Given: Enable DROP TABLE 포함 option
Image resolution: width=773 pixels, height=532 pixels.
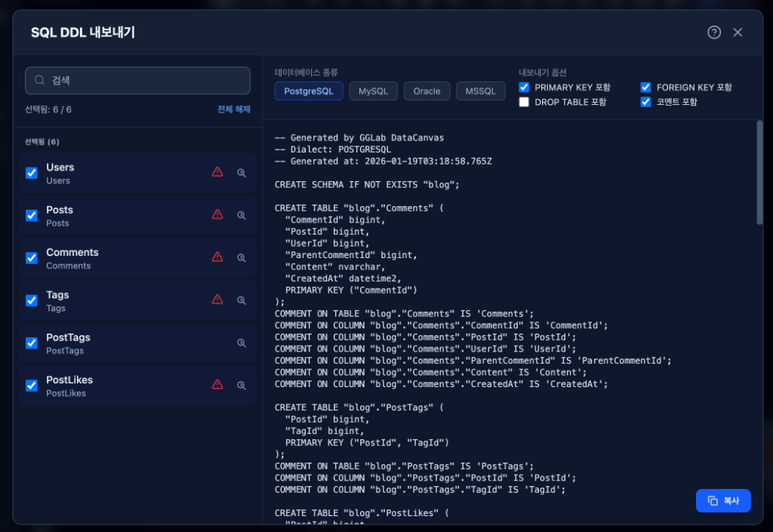Looking at the screenshot, I should tap(525, 102).
